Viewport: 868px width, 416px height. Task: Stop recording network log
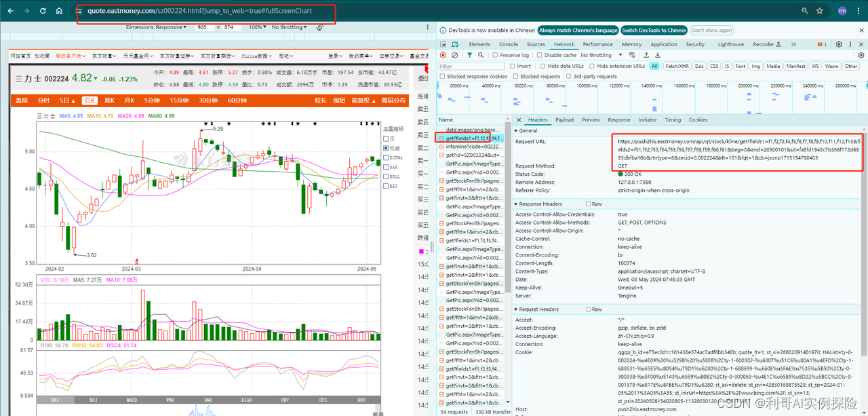[443, 55]
